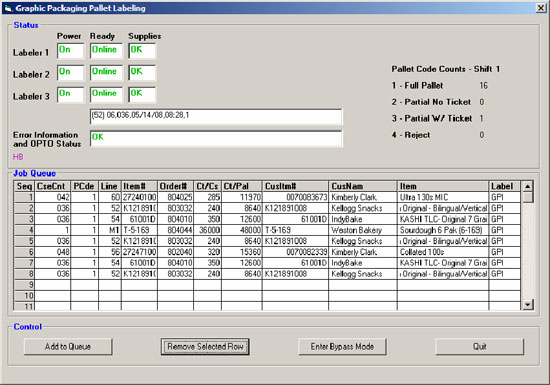Click case count 048 cell
The image size is (550, 385).
pyautogui.click(x=53, y=252)
